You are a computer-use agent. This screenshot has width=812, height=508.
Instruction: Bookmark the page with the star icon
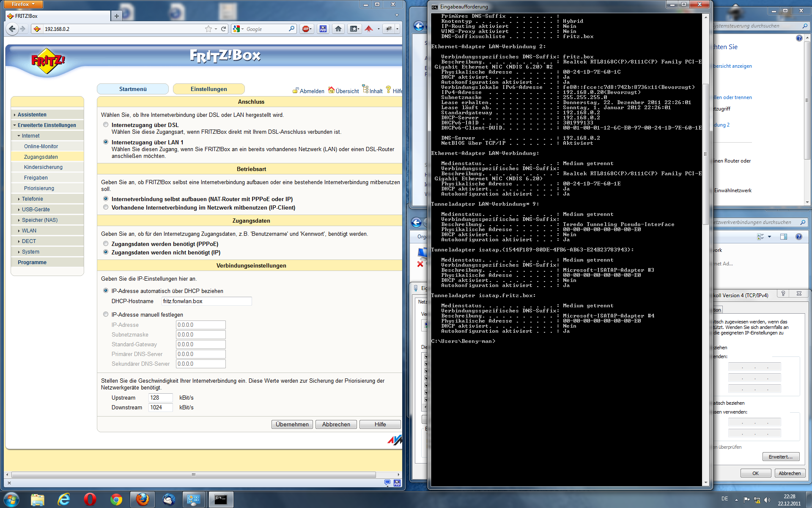[208, 29]
